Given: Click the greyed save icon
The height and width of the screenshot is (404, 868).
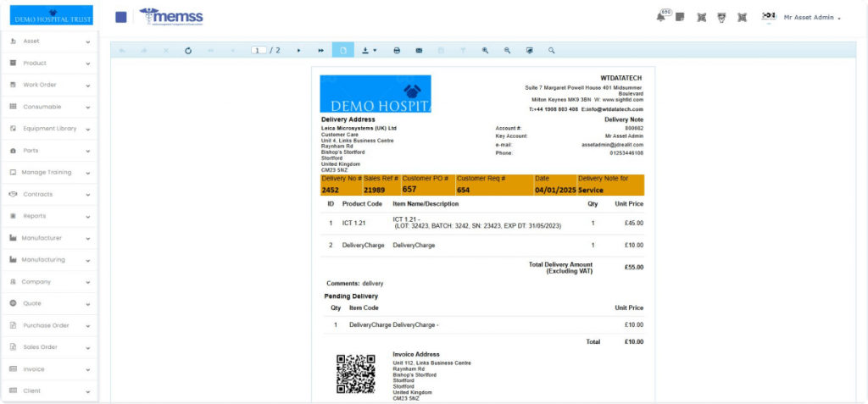Looking at the screenshot, I should click(x=441, y=50).
